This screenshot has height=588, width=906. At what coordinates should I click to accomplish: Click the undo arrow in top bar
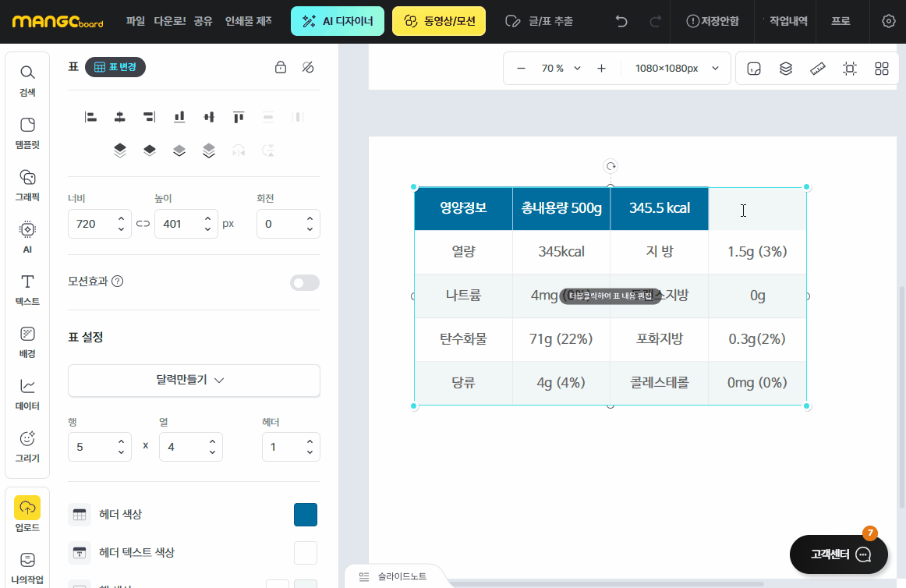pos(621,21)
